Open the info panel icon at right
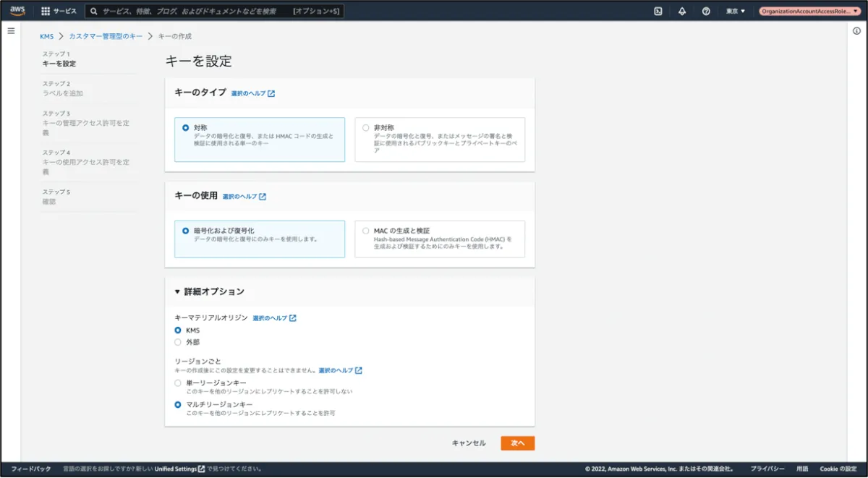Image resolution: width=868 pixels, height=478 pixels. [x=856, y=31]
